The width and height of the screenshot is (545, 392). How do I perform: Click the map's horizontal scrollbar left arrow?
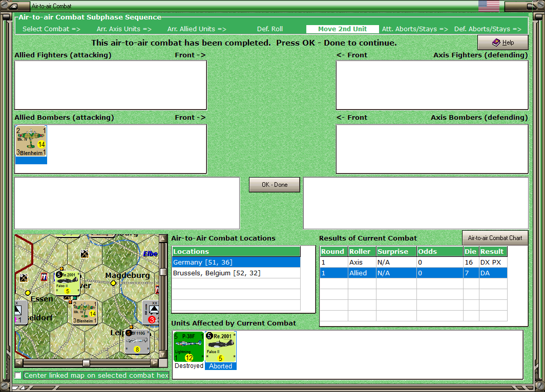(19, 363)
